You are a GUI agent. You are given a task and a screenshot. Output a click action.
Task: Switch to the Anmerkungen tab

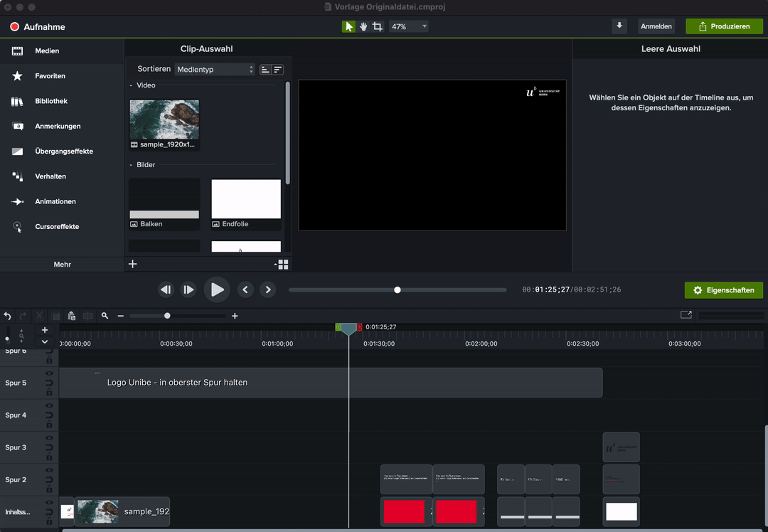pos(57,127)
